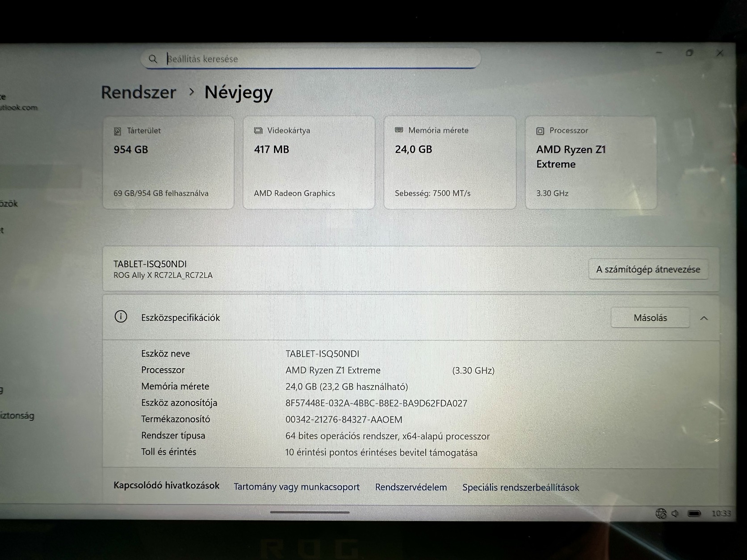This screenshot has height=560, width=747.
Task: Click the A számítógép átnevezése button
Action: click(x=648, y=269)
